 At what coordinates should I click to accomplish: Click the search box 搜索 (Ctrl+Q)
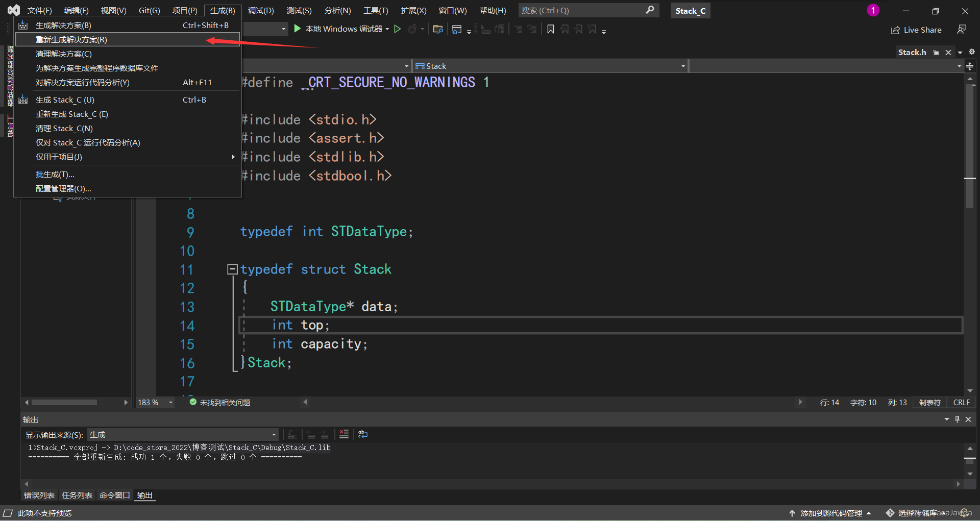pyautogui.click(x=589, y=10)
